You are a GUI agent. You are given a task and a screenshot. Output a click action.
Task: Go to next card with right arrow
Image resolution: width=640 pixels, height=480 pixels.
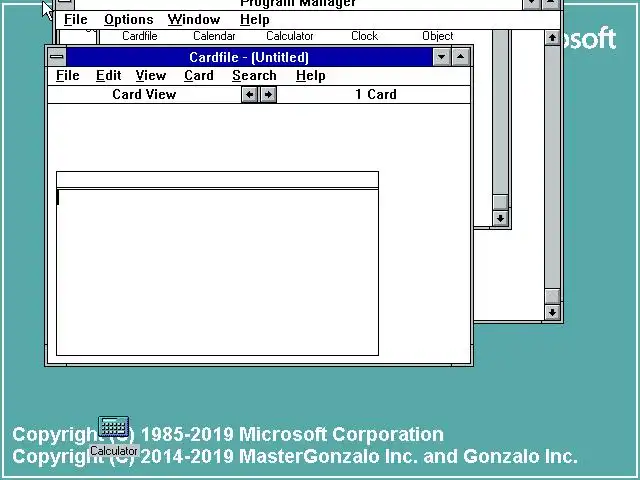[x=268, y=95]
